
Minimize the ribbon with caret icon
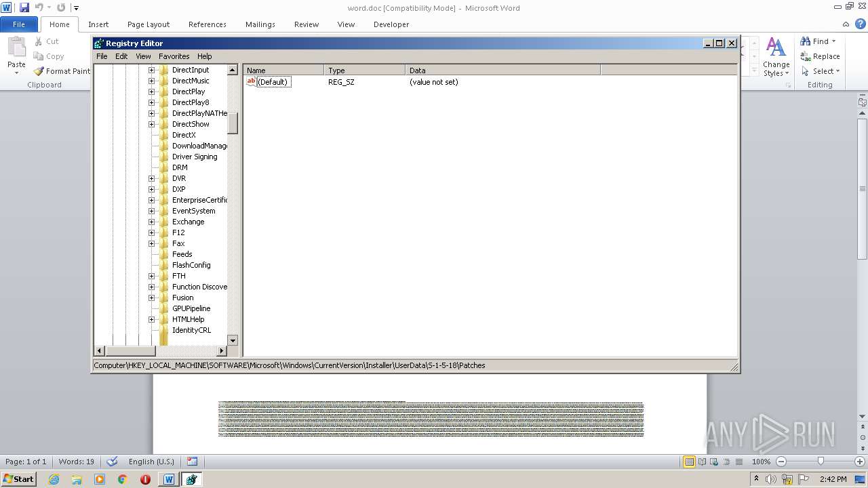846,24
